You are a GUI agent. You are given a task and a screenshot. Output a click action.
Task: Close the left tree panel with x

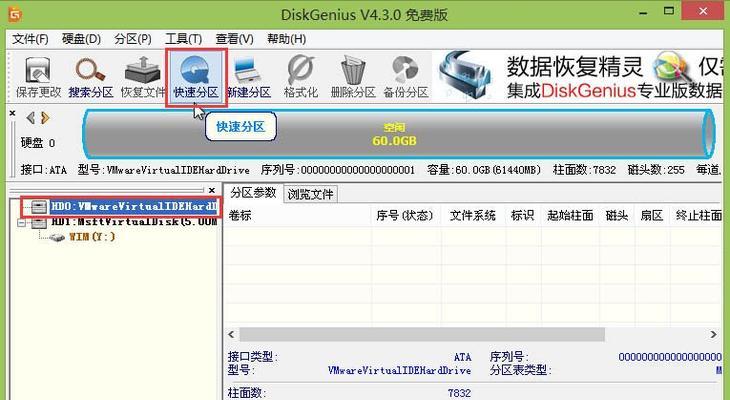coord(212,190)
